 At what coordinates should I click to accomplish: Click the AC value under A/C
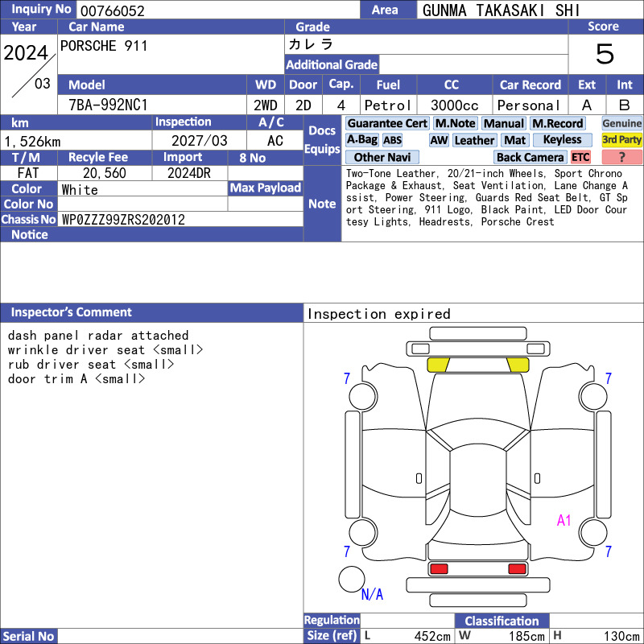pos(275,141)
